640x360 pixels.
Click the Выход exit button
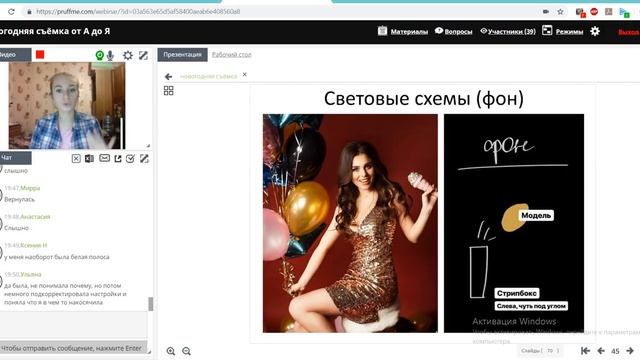[x=629, y=32]
